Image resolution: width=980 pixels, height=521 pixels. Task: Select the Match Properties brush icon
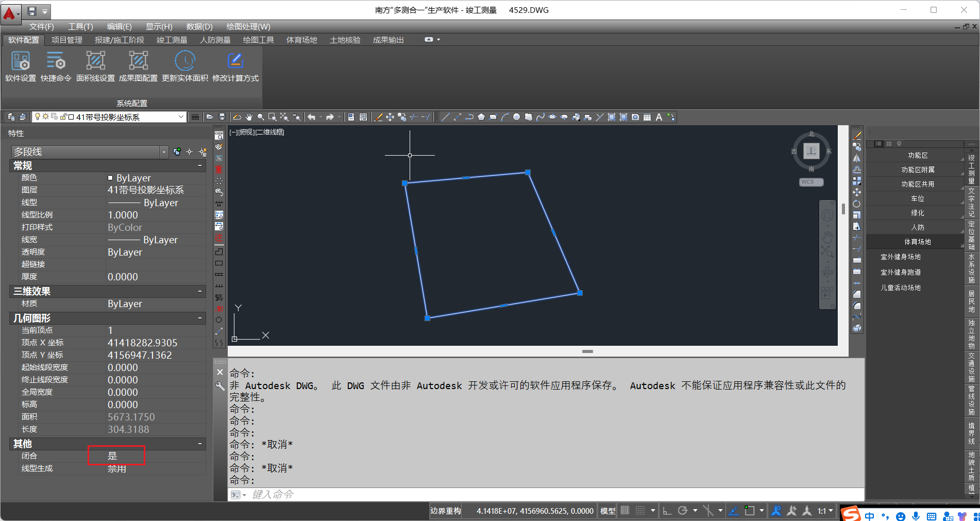coord(378,117)
